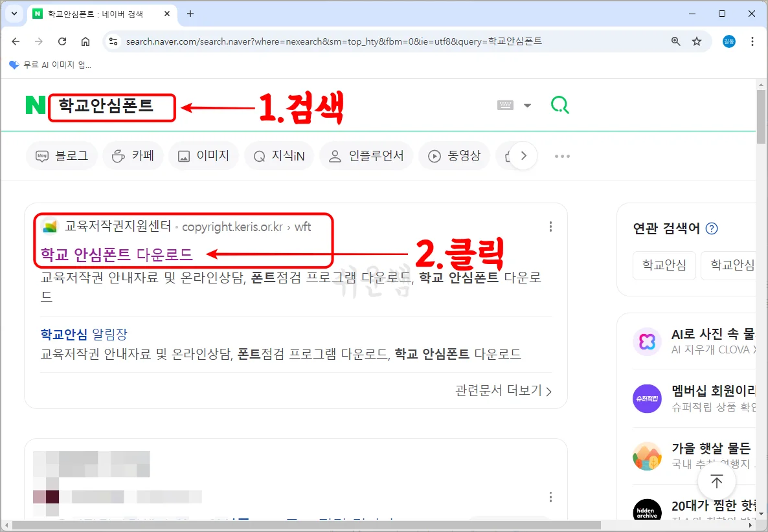This screenshot has height=532, width=768.
Task: Select the 이미지 search tab
Action: pyautogui.click(x=203, y=155)
